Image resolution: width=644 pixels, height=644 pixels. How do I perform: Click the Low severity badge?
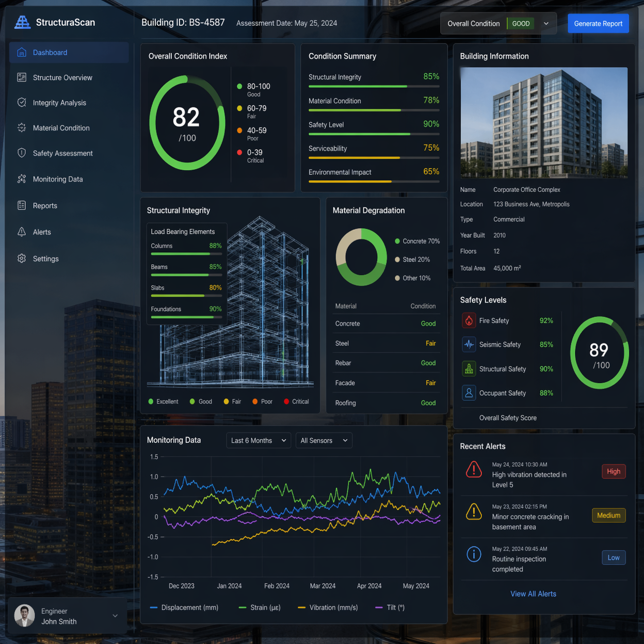[x=614, y=557]
